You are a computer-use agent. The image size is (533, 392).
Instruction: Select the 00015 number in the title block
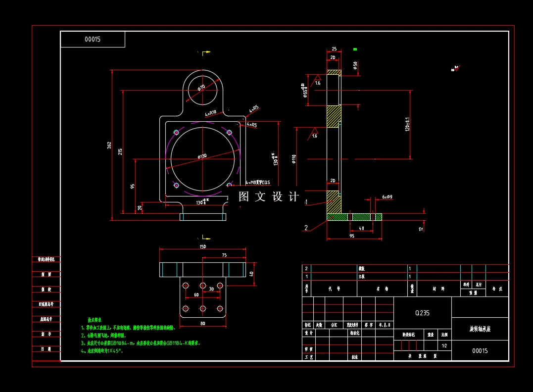point(480,350)
